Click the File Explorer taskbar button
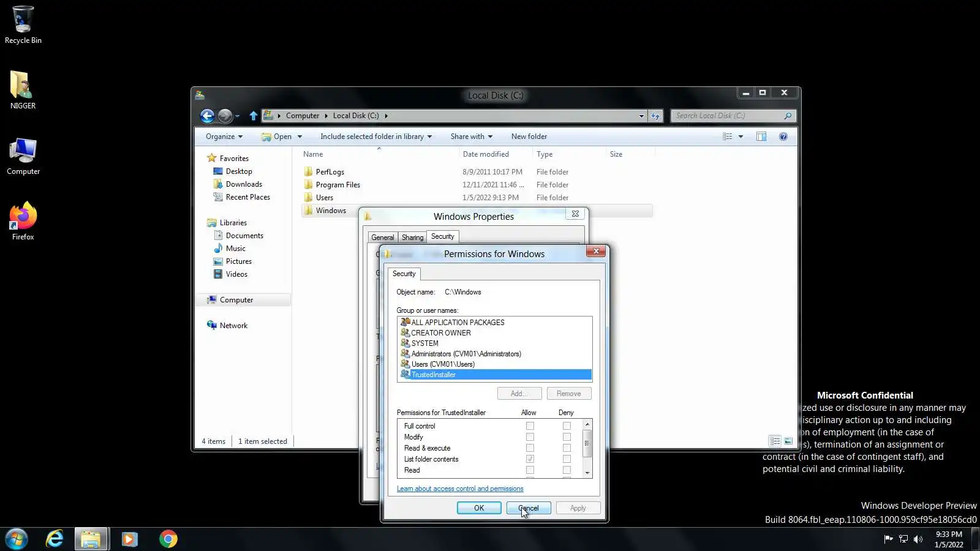 pos(91,539)
